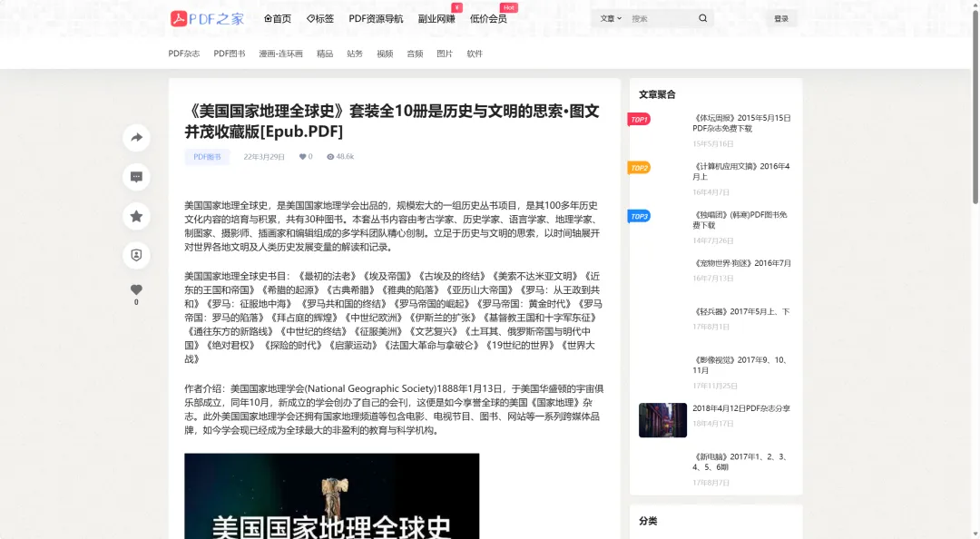
Task: Select the 图片 category
Action: (x=445, y=54)
